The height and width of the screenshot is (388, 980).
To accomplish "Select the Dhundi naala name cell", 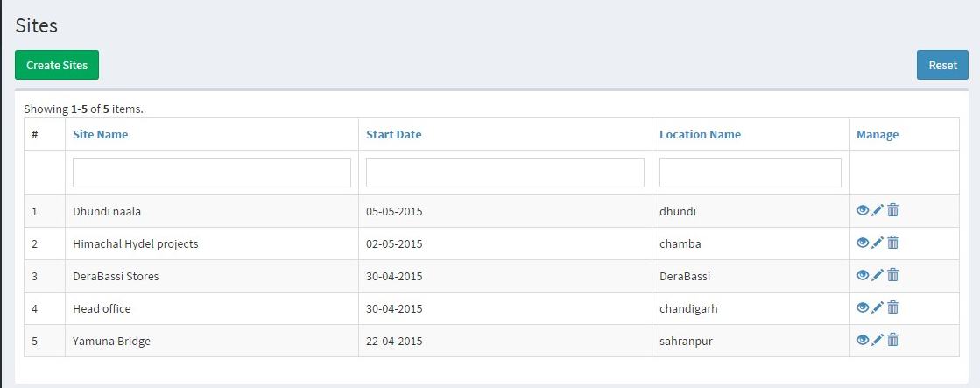I will pyautogui.click(x=212, y=211).
